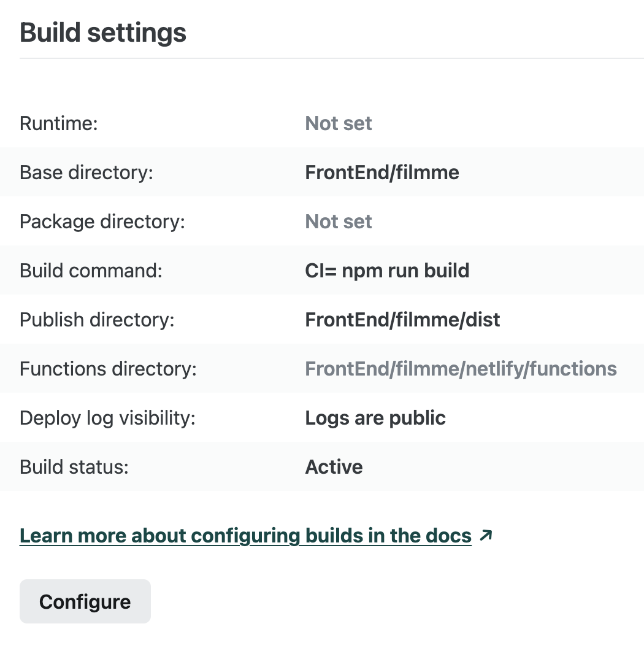This screenshot has height=648, width=644.
Task: Click the Publish directory label
Action: 97,320
